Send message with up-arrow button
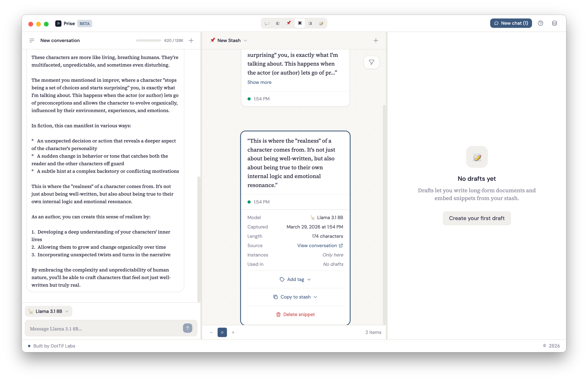Viewport: 588px width, 381px height. pos(188,328)
